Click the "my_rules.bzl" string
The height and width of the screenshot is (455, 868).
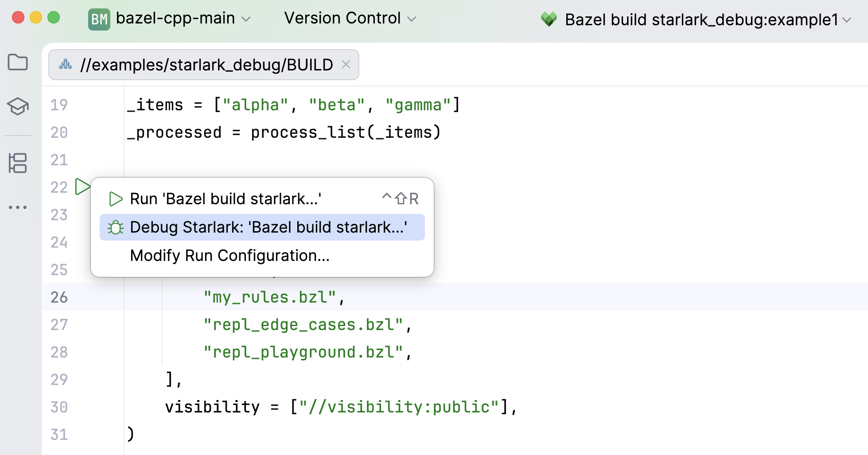(270, 297)
